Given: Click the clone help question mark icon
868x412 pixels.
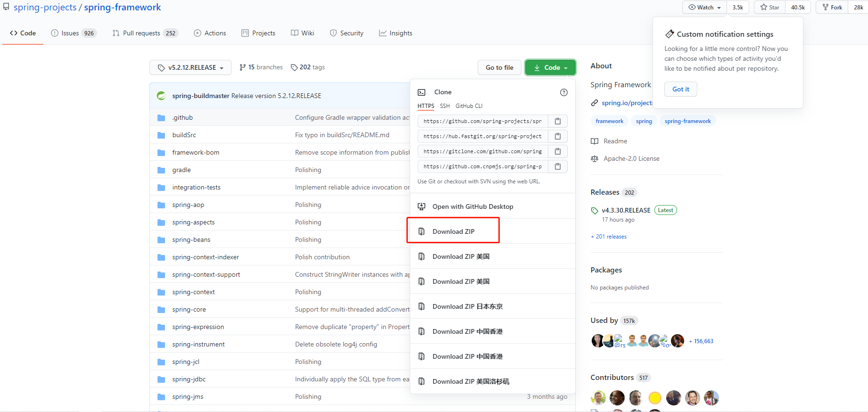Looking at the screenshot, I should (564, 92).
